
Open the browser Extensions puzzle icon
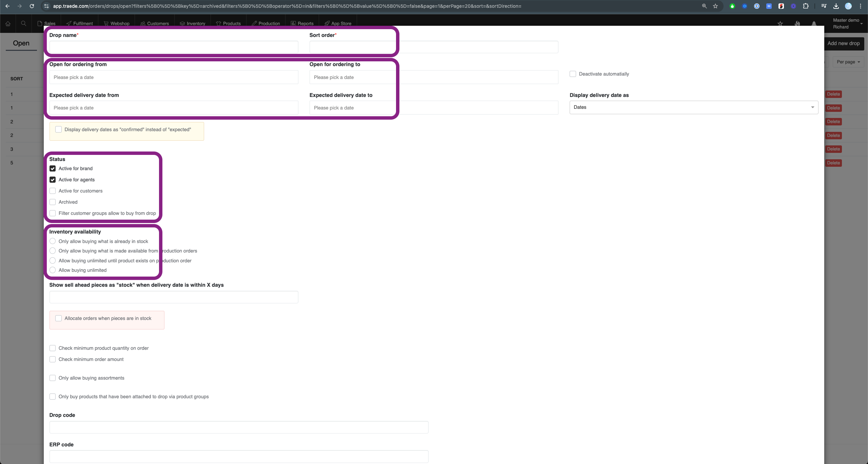click(806, 6)
